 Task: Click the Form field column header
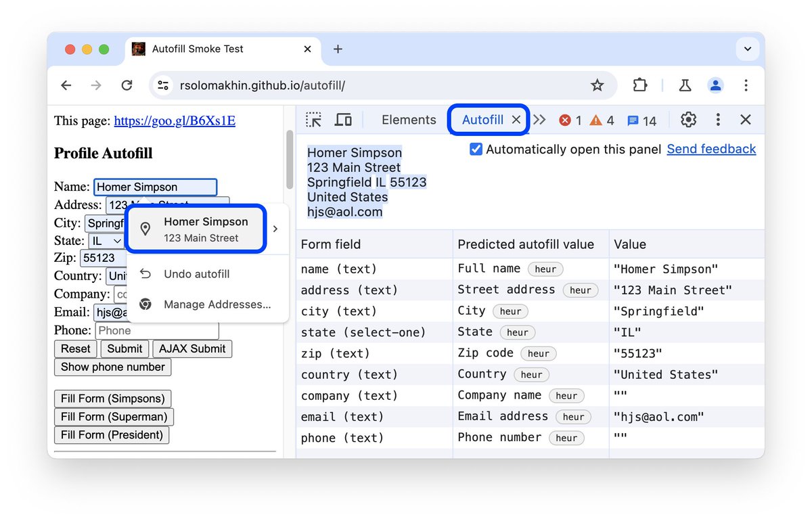pos(374,244)
